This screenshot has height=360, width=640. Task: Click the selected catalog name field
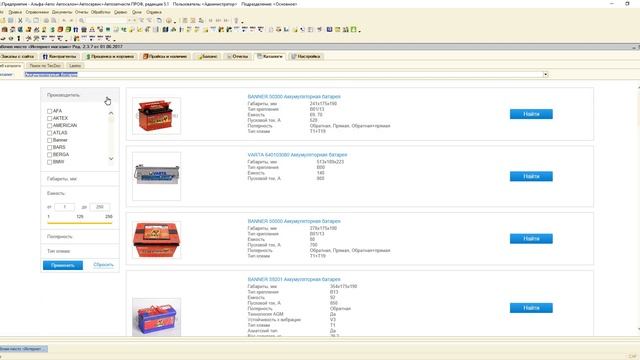click(x=283, y=74)
